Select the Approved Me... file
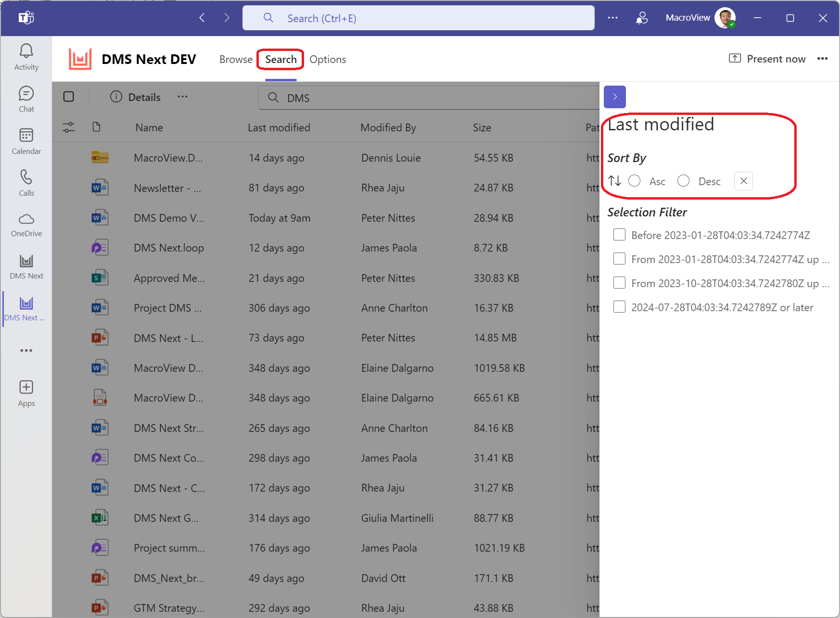The width and height of the screenshot is (840, 618). pos(169,278)
